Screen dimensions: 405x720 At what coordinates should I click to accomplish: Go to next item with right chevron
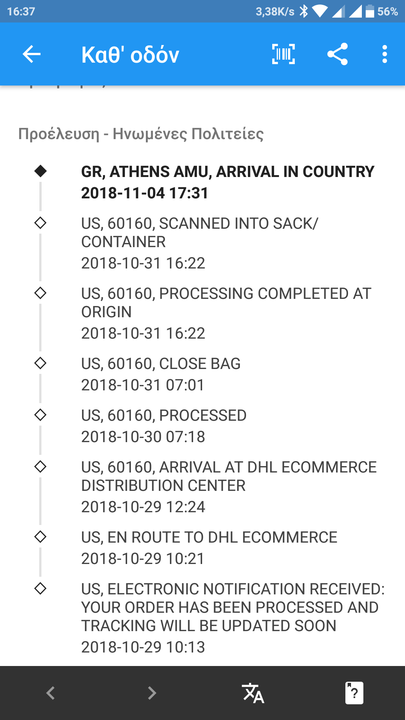point(152,693)
